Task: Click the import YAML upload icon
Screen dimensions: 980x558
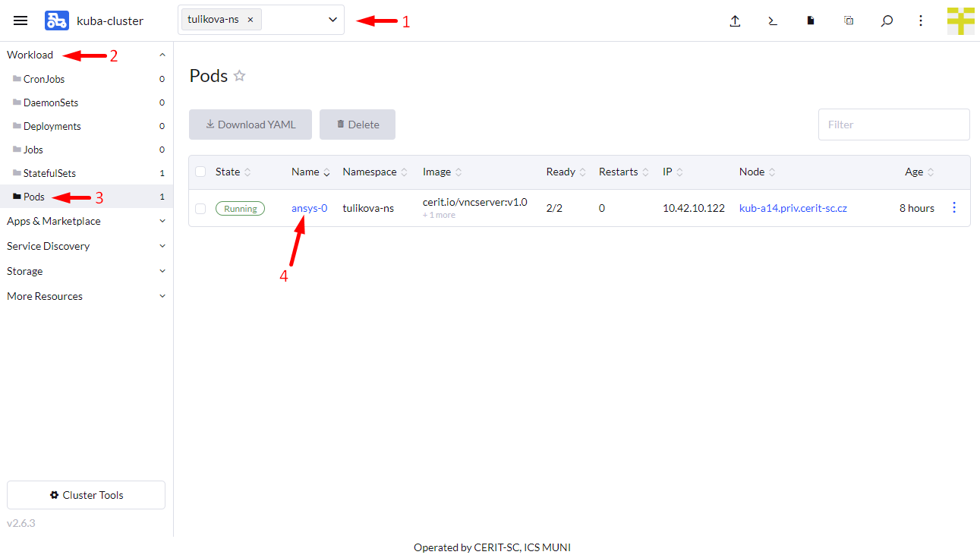Action: coord(735,21)
